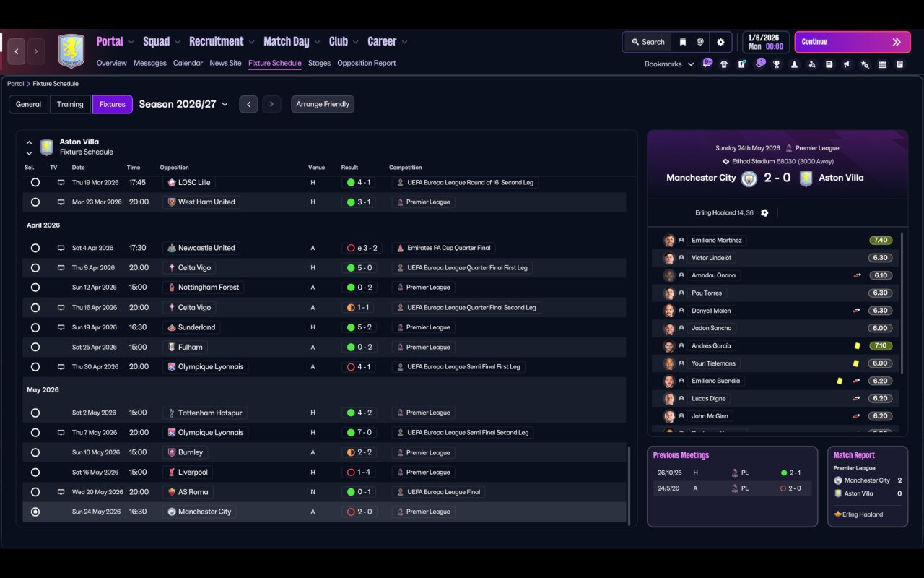Open the calendar icon in bookmarks bar
The height and width of the screenshot is (578, 924).
click(x=882, y=64)
